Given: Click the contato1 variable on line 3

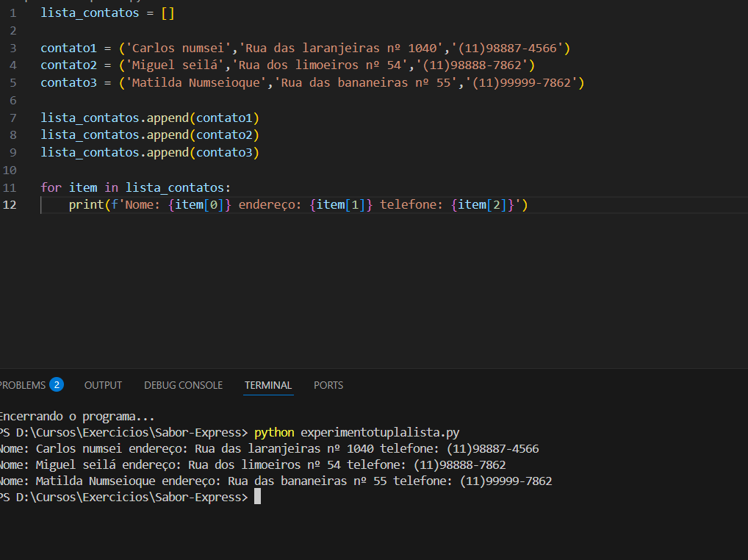Looking at the screenshot, I should [x=68, y=48].
